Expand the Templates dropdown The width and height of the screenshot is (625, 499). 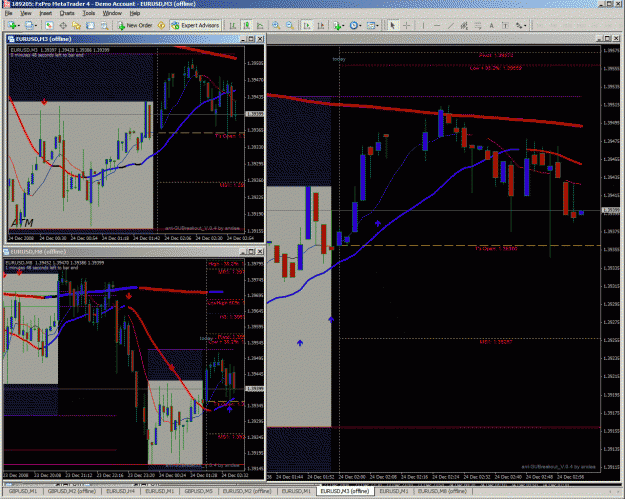[x=377, y=26]
